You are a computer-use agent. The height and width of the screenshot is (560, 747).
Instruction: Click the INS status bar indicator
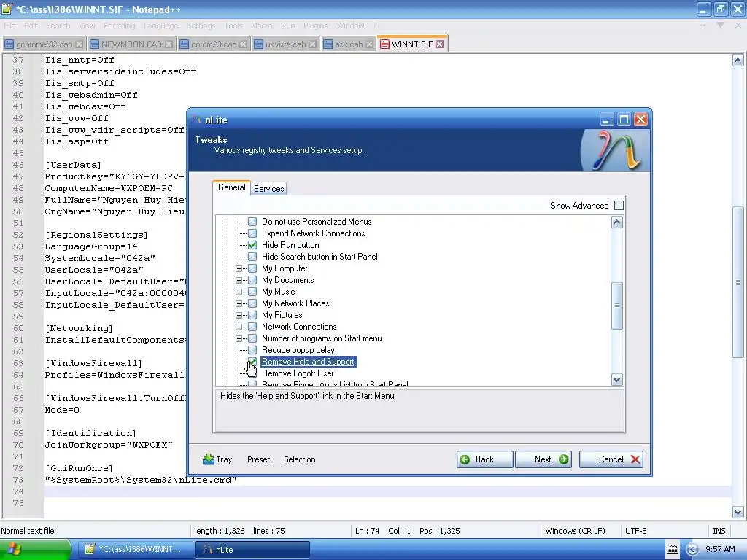(x=719, y=531)
